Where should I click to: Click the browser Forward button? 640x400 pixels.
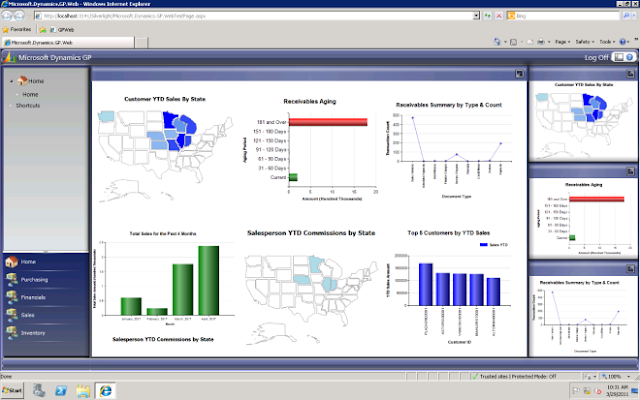click(x=19, y=16)
